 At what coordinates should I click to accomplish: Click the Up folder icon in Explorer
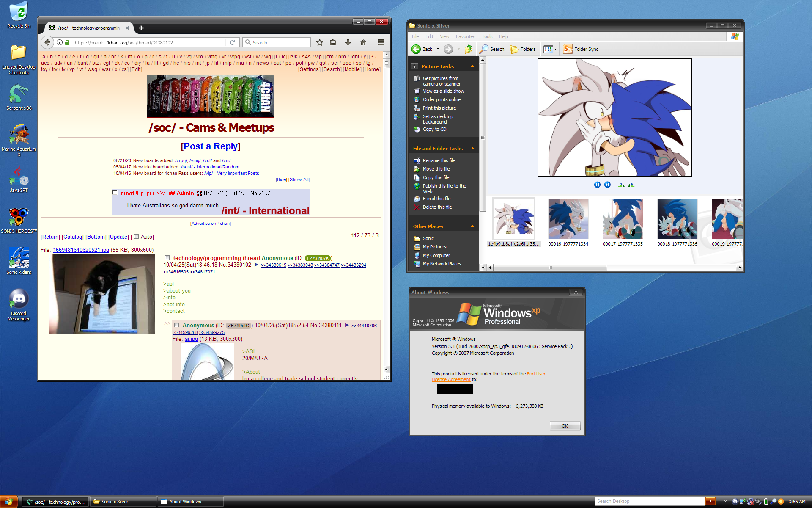468,49
